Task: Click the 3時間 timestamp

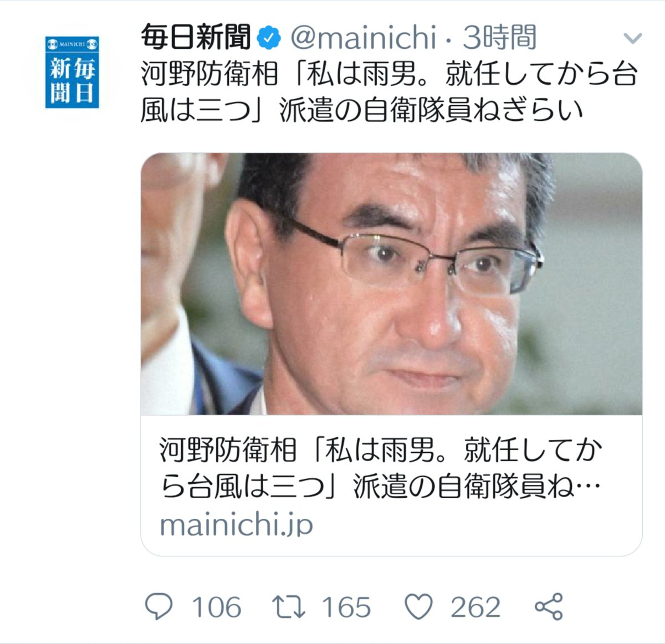Action: tap(500, 38)
